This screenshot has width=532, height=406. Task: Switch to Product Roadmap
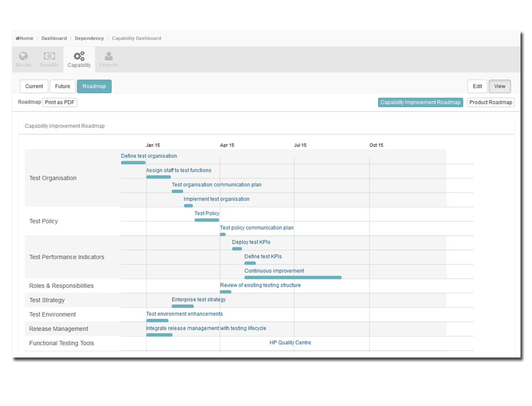click(x=491, y=102)
